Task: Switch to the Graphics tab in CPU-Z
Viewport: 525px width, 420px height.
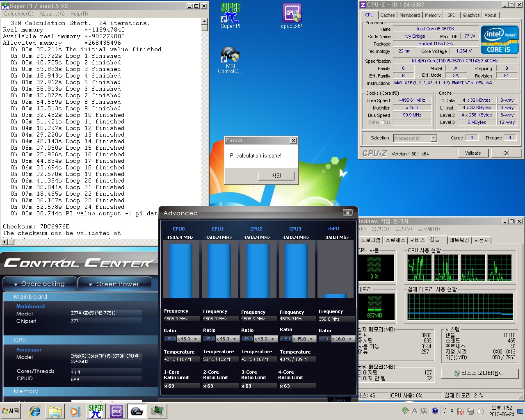Action: [x=471, y=15]
